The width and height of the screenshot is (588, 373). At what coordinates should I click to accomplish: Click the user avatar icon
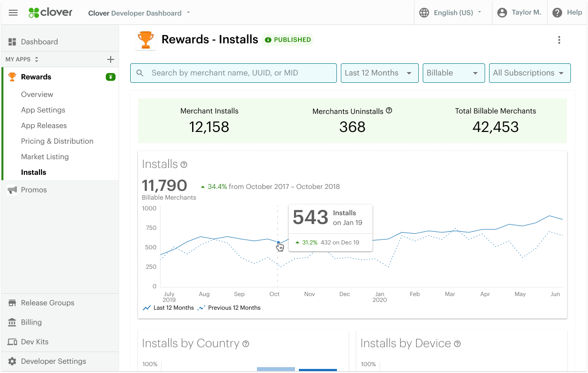click(502, 13)
